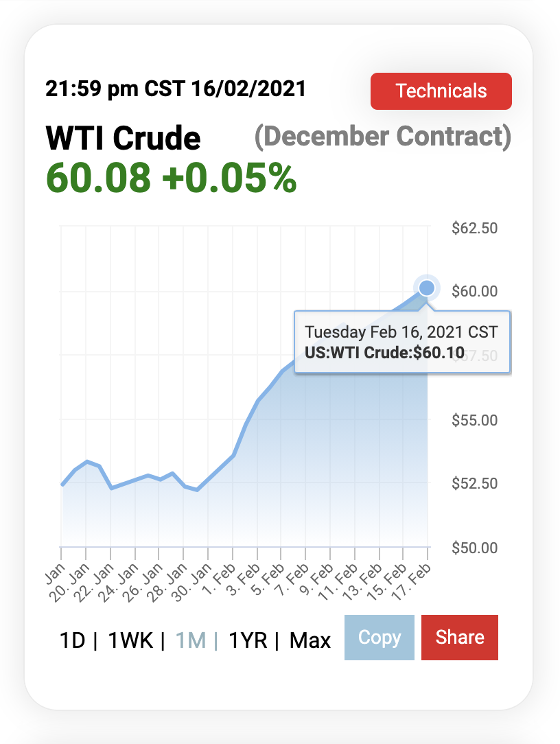This screenshot has width=560, height=744.
Task: Click the red Share button
Action: click(460, 637)
